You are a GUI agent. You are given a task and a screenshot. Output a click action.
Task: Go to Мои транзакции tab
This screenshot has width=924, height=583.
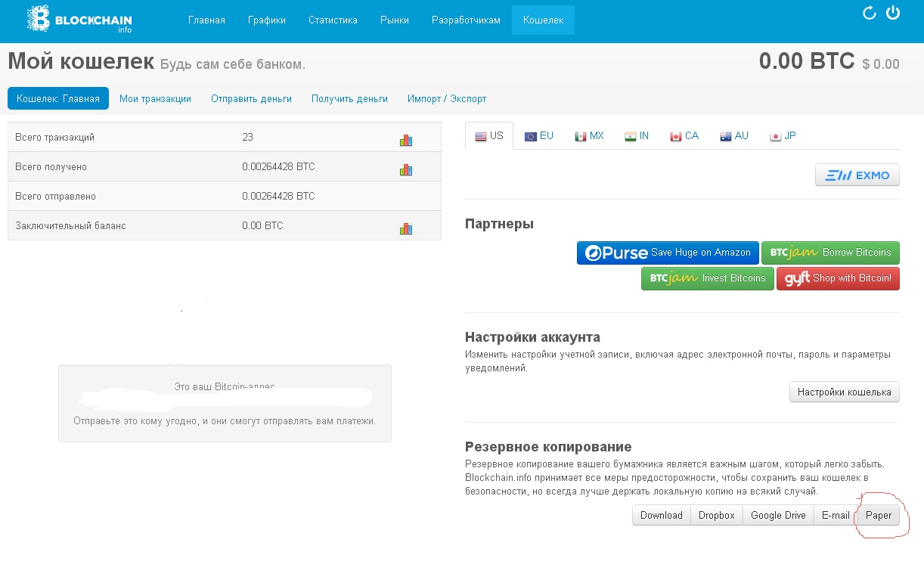(155, 99)
